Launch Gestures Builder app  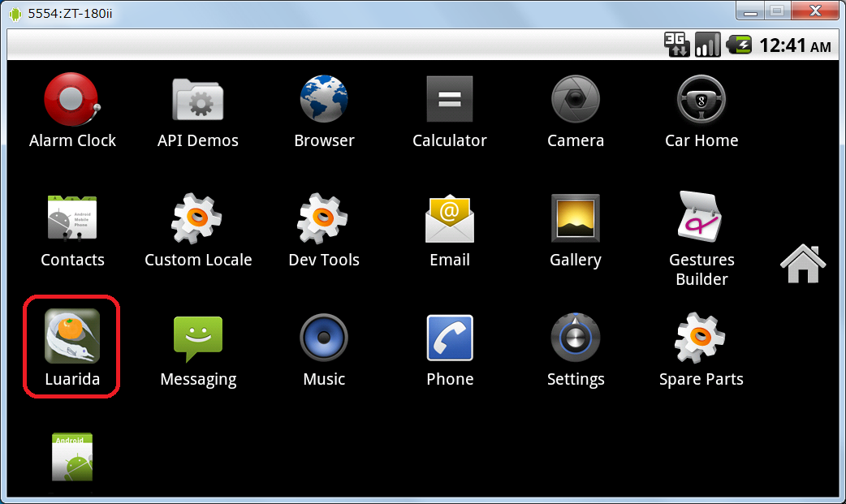(x=701, y=217)
